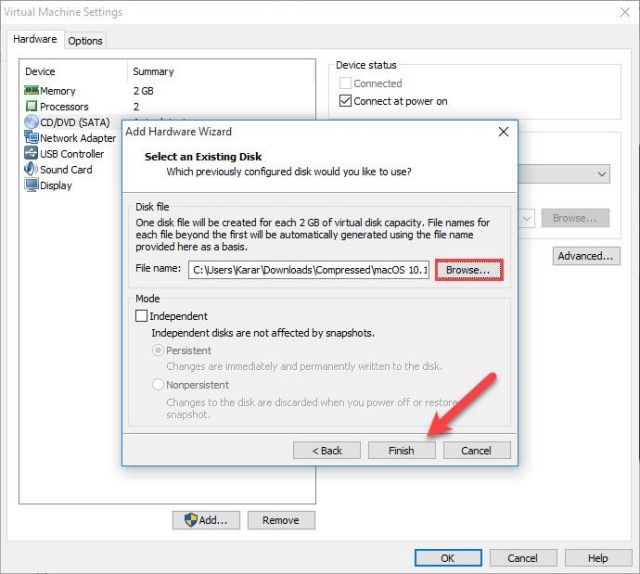Image resolution: width=640 pixels, height=574 pixels.
Task: Select the Display monitor icon
Action: [31, 185]
